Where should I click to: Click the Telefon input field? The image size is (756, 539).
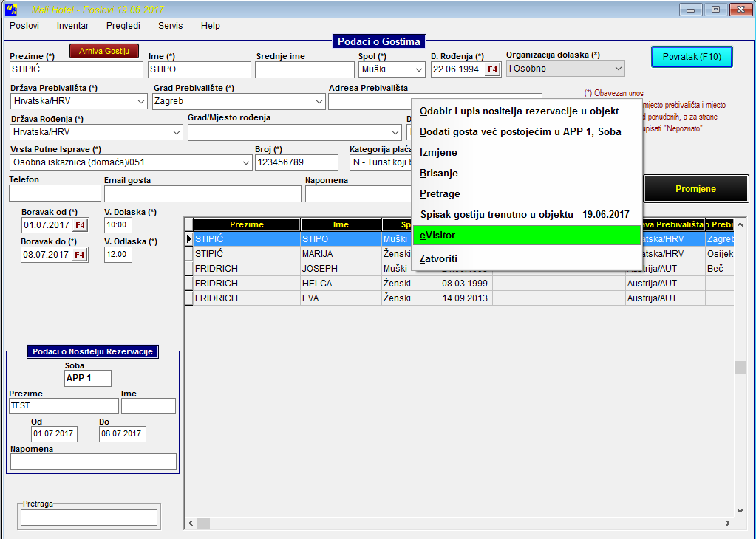tap(55, 193)
